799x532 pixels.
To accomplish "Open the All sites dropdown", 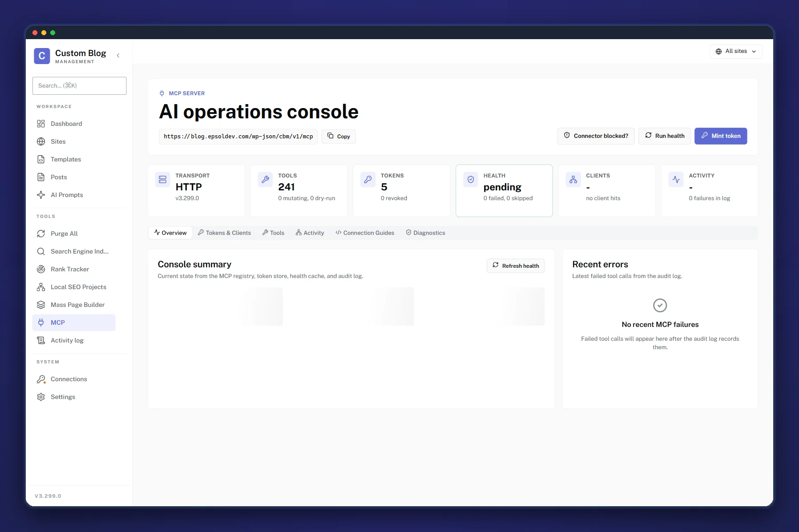I will [736, 51].
